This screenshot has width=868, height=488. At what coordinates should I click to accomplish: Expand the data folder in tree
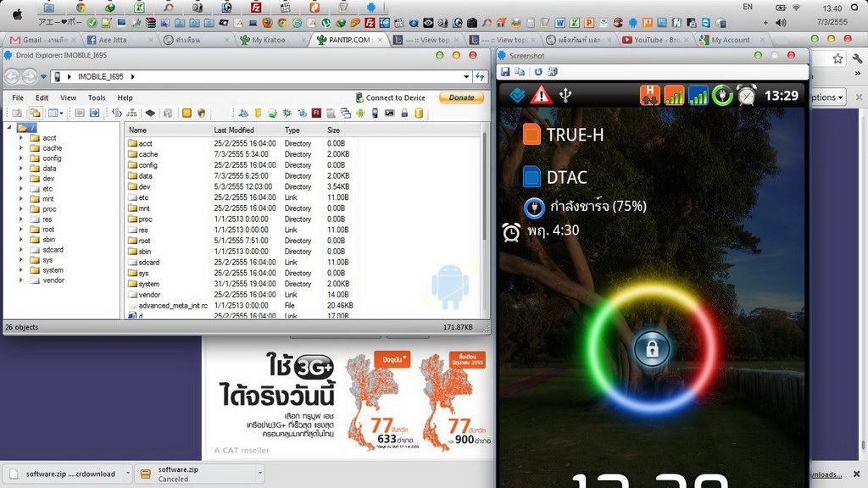coord(21,169)
